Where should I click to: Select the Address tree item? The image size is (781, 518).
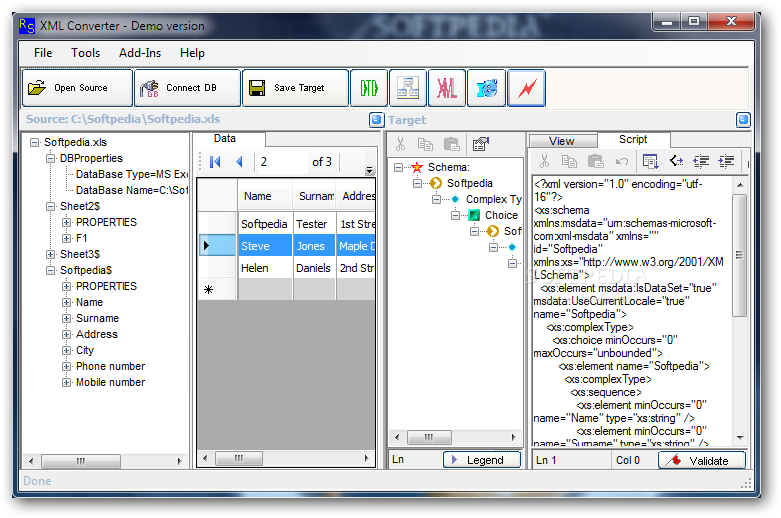coord(97,335)
